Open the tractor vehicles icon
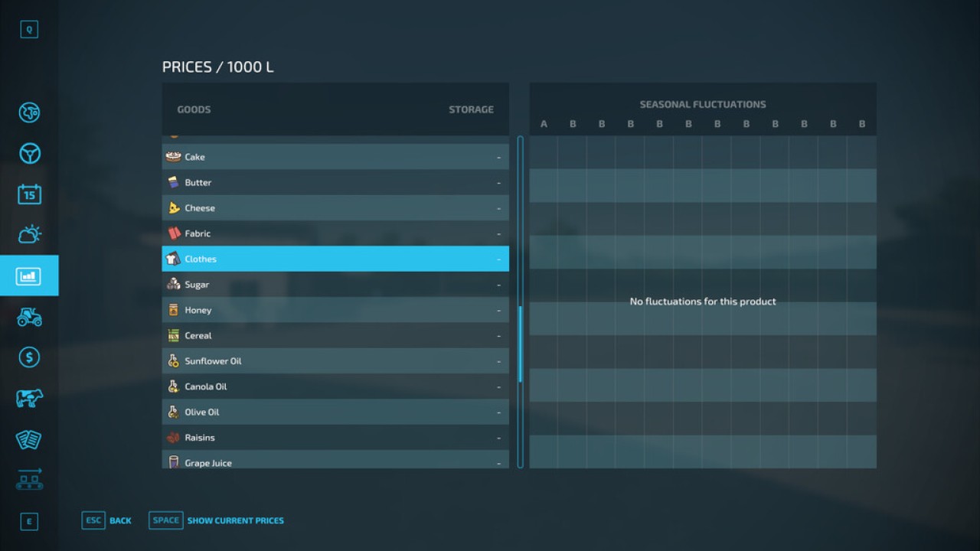This screenshot has width=980, height=551. point(29,317)
